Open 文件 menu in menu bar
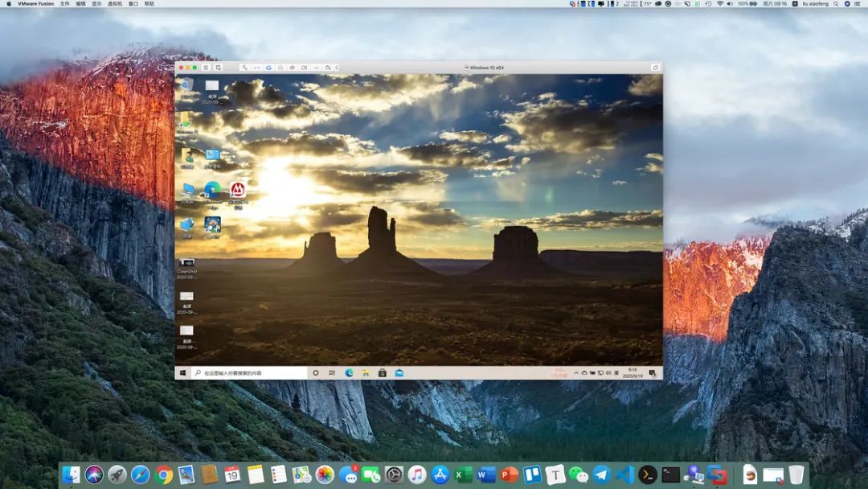Image resolution: width=868 pixels, height=489 pixels. (x=65, y=3)
